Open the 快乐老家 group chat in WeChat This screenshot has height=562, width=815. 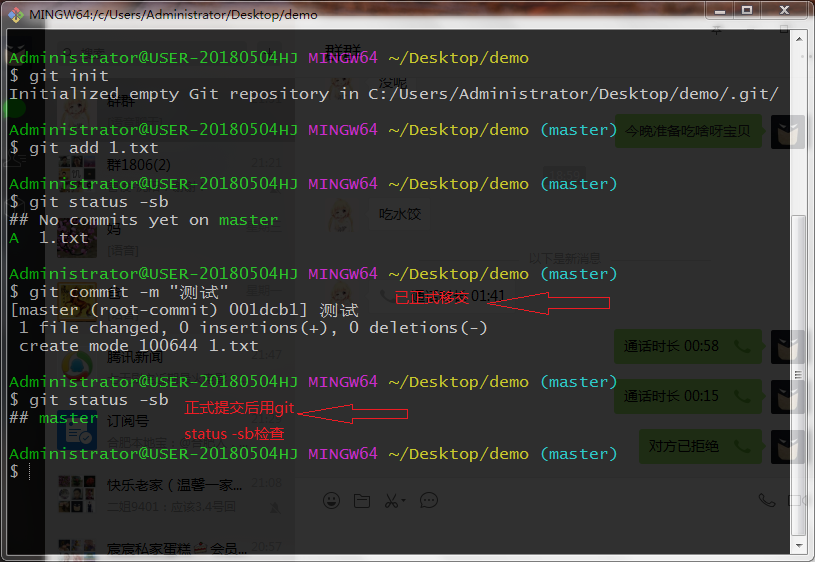coord(172,493)
